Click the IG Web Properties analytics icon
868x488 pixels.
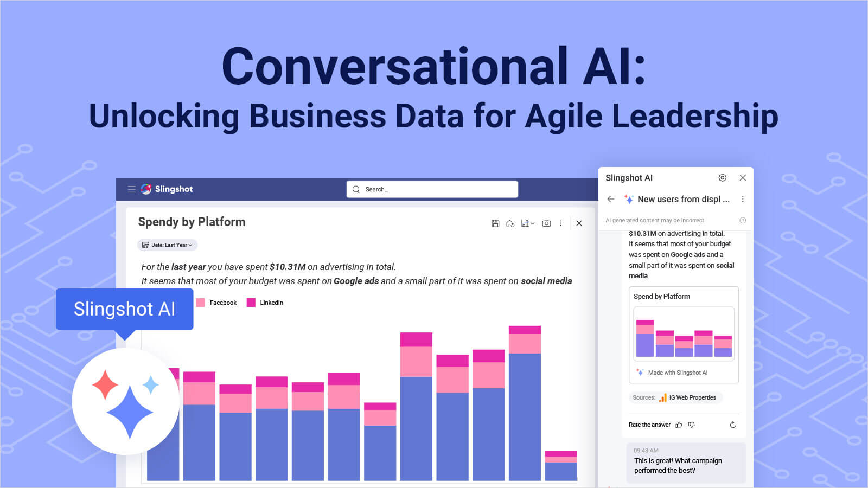pos(662,398)
